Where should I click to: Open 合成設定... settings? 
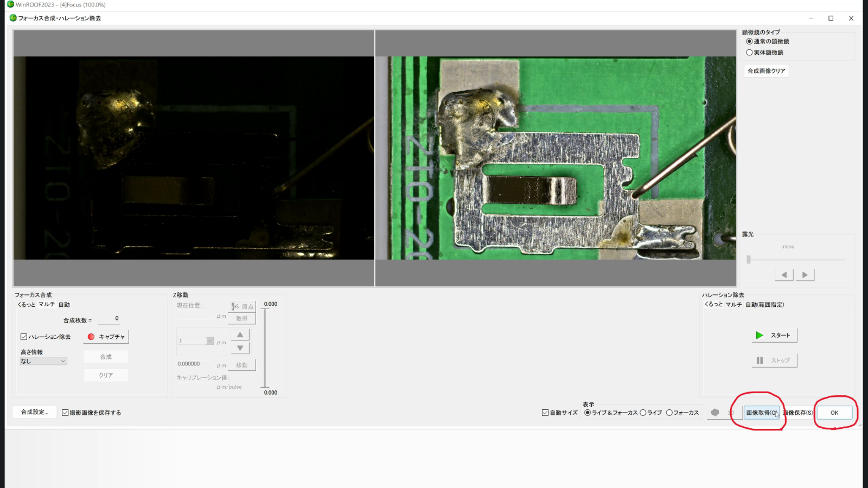pyautogui.click(x=35, y=412)
